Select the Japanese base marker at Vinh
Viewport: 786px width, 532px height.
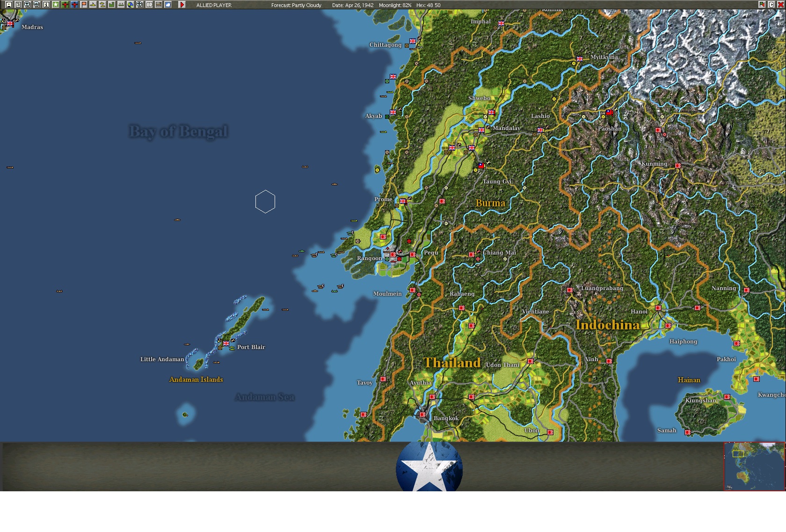609,361
